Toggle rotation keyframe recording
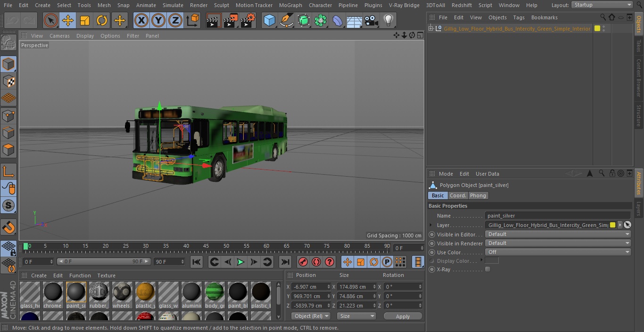644x332 pixels. tap(374, 262)
